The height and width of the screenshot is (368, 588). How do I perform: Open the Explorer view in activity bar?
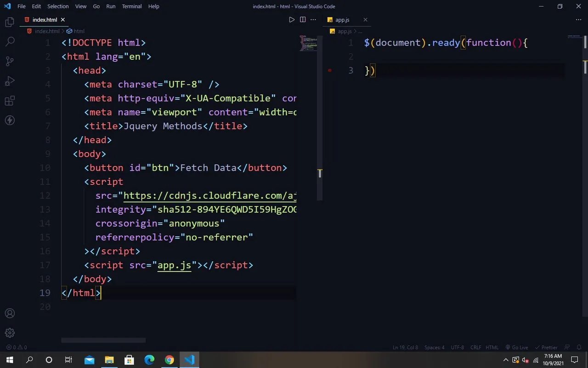(x=10, y=22)
